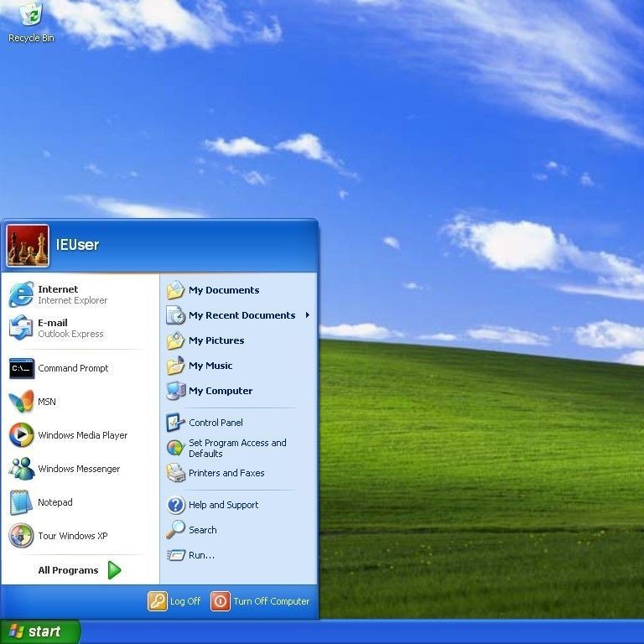Launch Internet Explorer via its globe icon

[x=21, y=294]
